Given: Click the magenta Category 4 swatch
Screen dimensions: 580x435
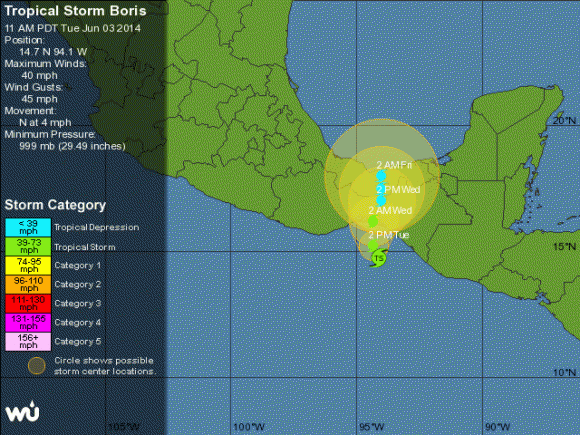Looking at the screenshot, I should 28,322.
